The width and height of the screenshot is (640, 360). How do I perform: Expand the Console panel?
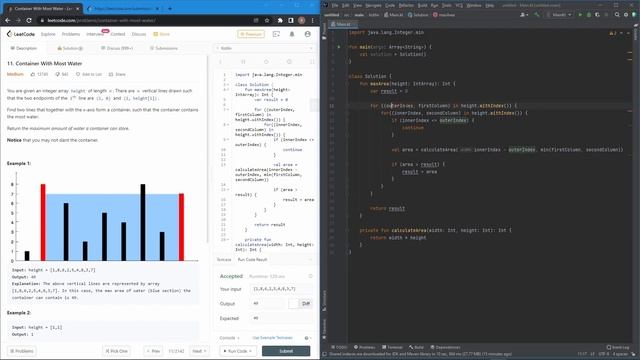point(229,338)
